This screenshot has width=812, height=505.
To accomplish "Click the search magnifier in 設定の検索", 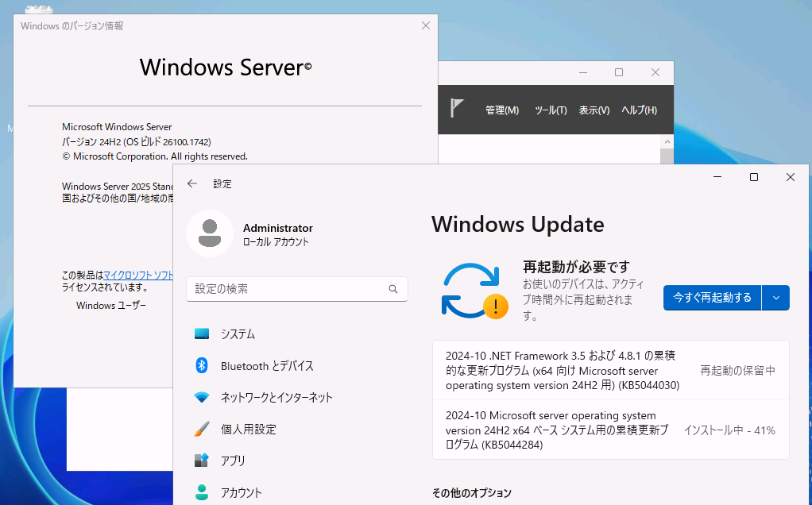I will tap(393, 289).
